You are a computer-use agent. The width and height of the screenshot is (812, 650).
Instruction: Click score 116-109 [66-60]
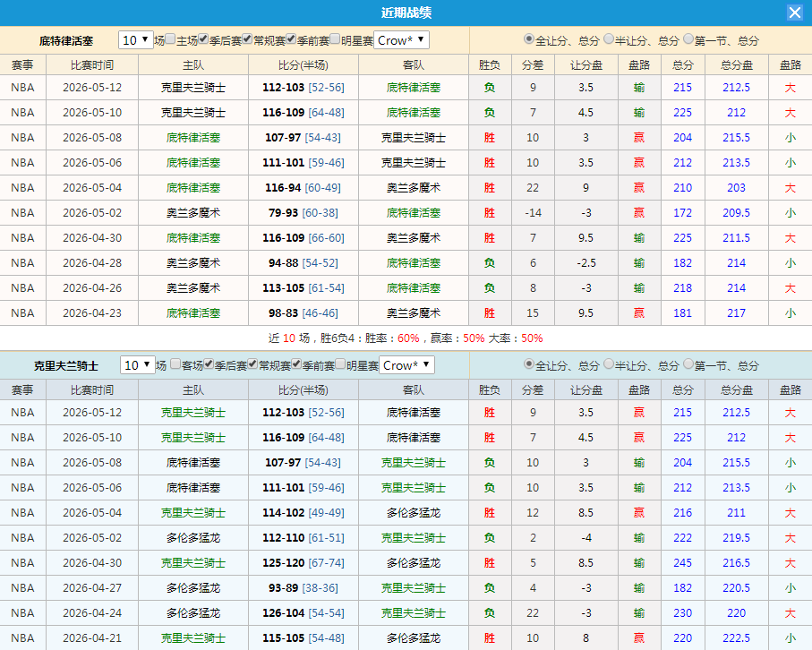click(303, 238)
